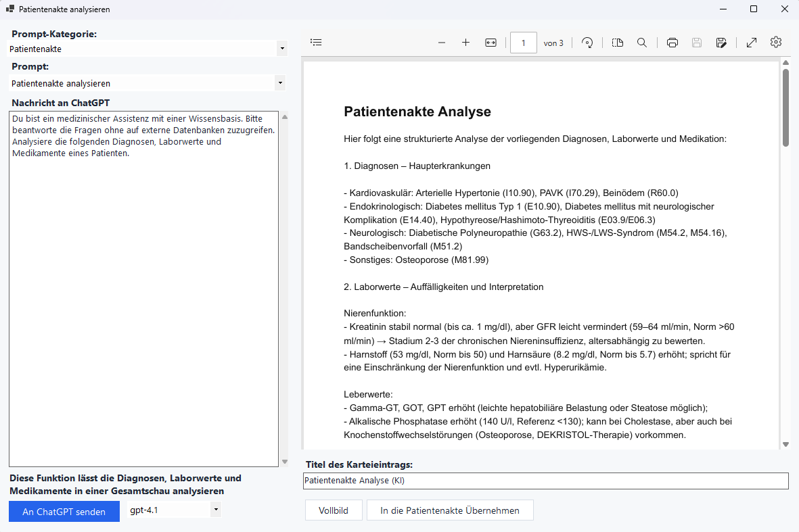This screenshot has height=532, width=799.
Task: Click An ChatGPT senden button
Action: [x=64, y=512]
